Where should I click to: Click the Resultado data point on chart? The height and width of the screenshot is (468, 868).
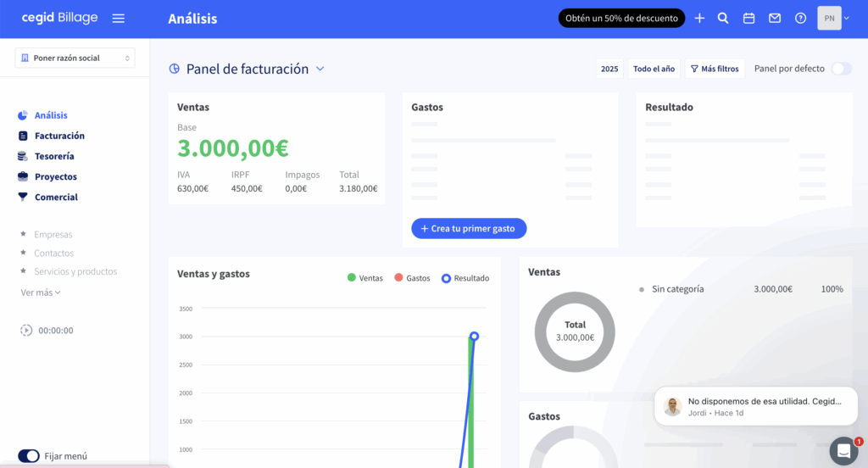click(x=475, y=337)
